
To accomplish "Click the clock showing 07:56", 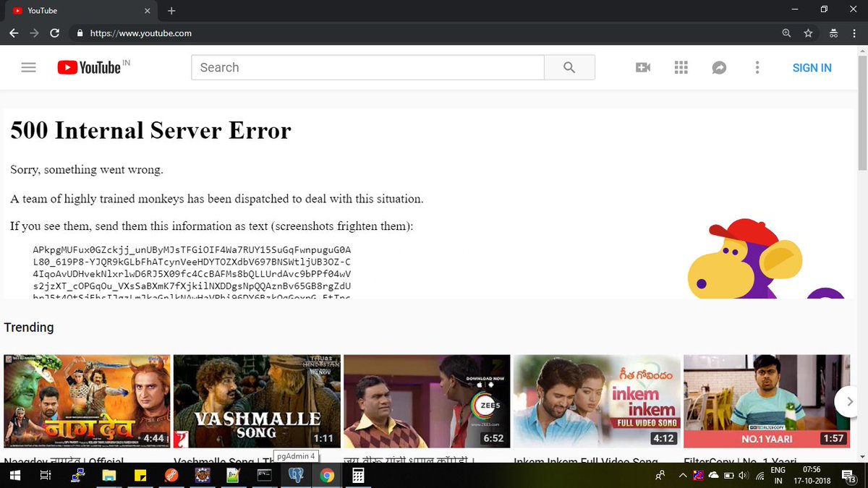I will point(810,471).
